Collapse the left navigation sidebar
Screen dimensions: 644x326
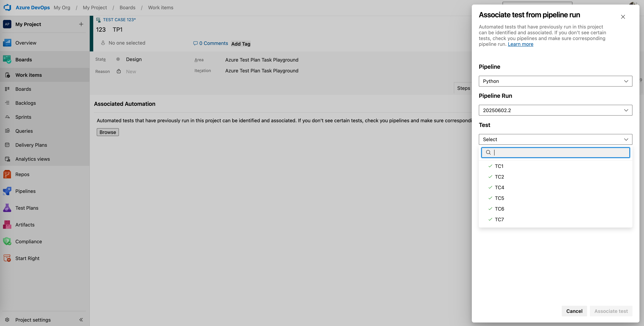[x=81, y=320]
